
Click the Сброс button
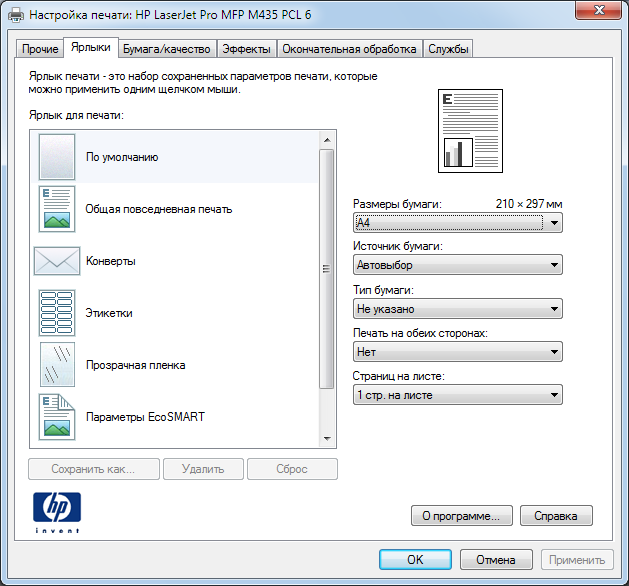(x=292, y=469)
